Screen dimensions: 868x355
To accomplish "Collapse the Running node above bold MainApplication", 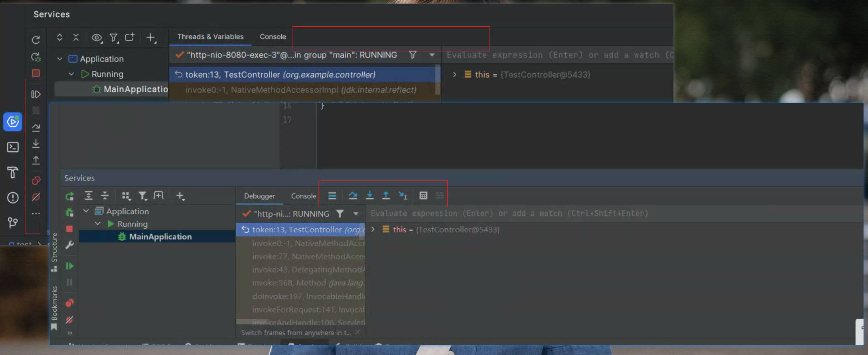I will (x=98, y=224).
